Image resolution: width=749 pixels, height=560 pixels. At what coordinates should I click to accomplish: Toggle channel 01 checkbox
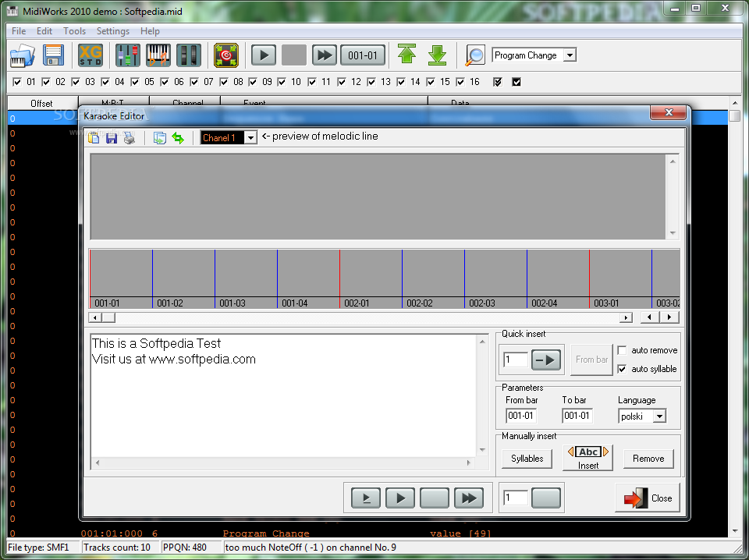pyautogui.click(x=17, y=82)
